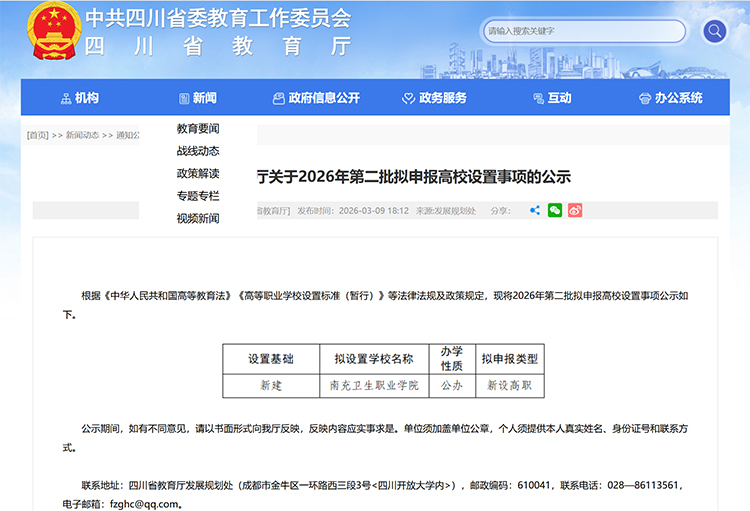Open the 政府信息公开 menu
Screen dimensions: 750x511
(x=316, y=98)
